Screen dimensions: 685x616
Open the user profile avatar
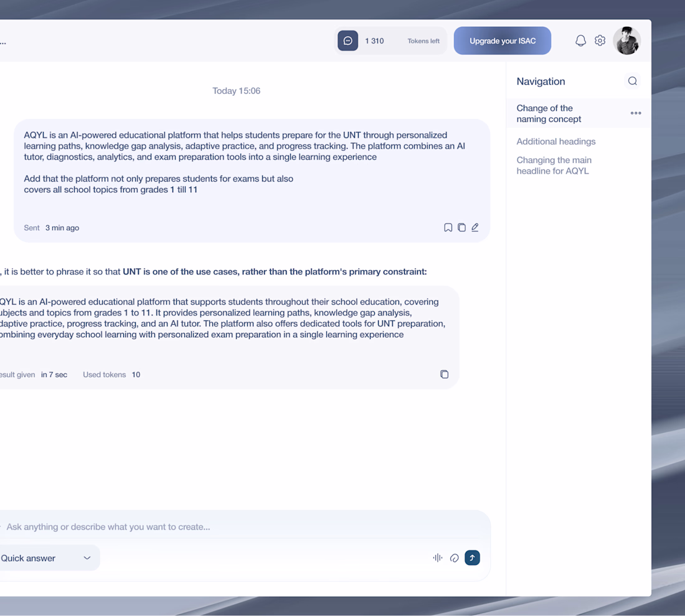[627, 40]
